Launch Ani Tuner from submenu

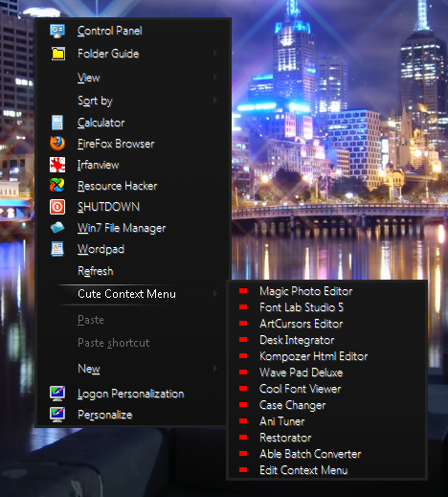point(327,421)
